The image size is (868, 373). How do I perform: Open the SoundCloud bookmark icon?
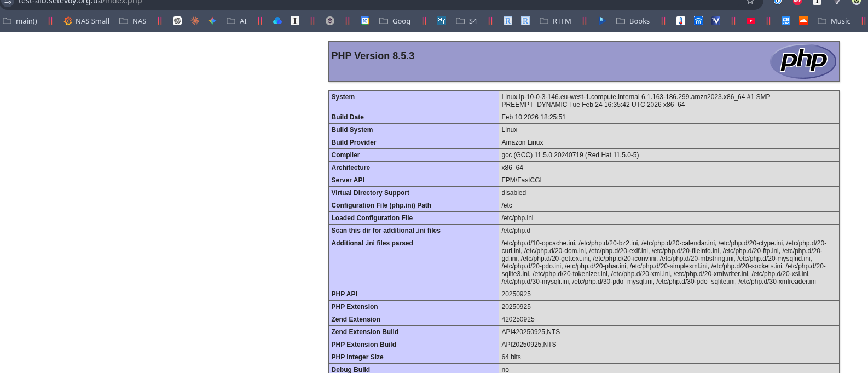(x=803, y=21)
